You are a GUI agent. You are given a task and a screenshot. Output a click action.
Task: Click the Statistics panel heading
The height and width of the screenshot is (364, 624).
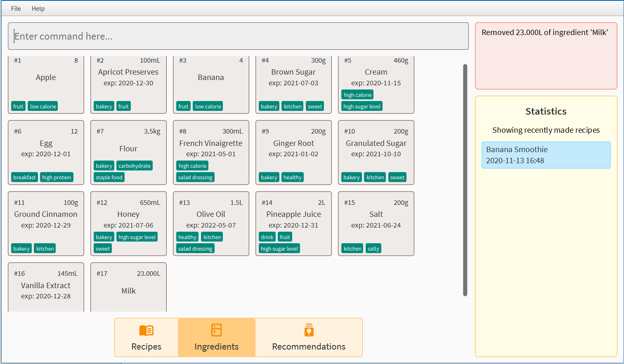pyautogui.click(x=546, y=111)
